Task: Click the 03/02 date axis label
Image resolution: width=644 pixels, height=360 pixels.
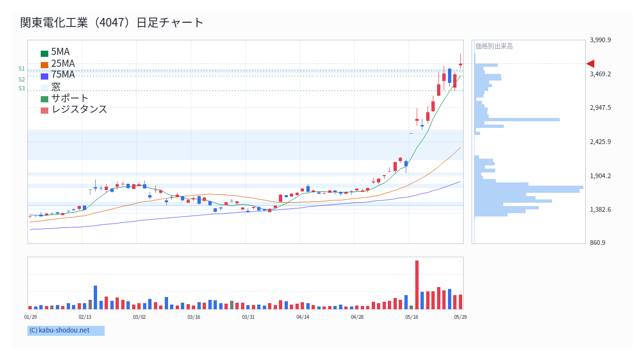Action: point(139,317)
